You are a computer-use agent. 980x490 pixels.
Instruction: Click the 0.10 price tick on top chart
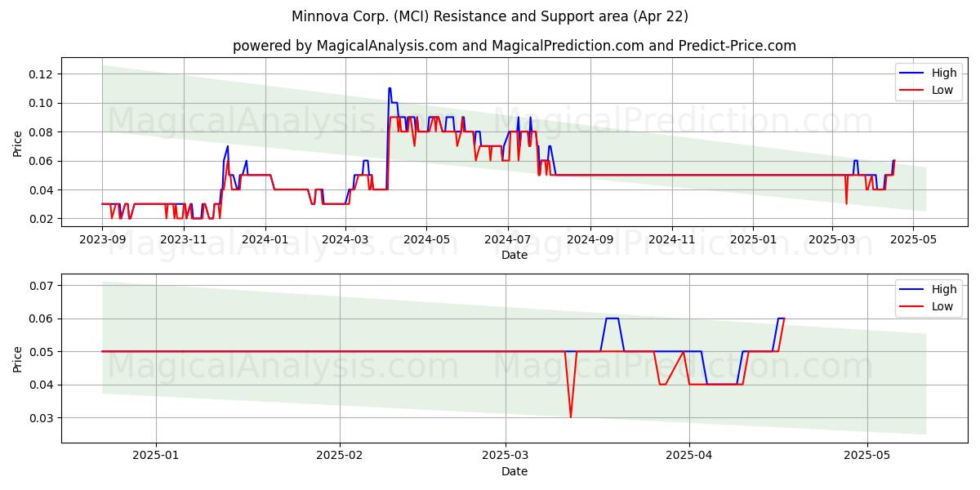41,103
